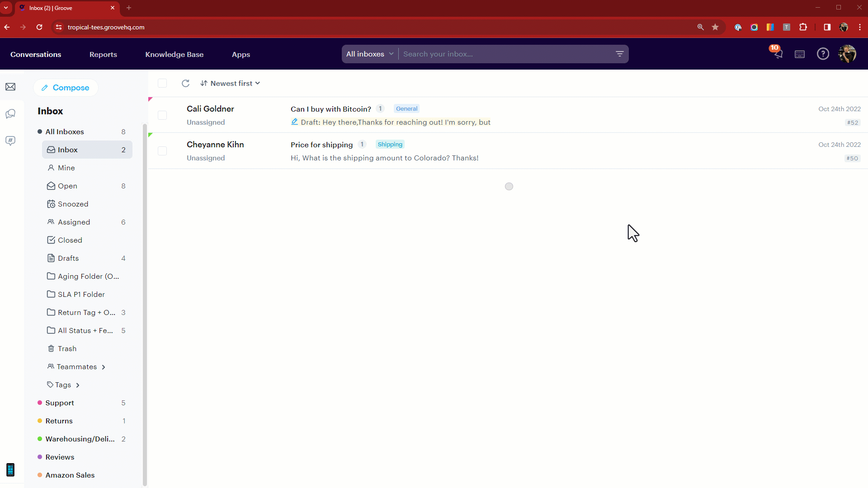Screen dimensions: 868x488
Task: Open the Drafts folder
Action: [x=68, y=258]
